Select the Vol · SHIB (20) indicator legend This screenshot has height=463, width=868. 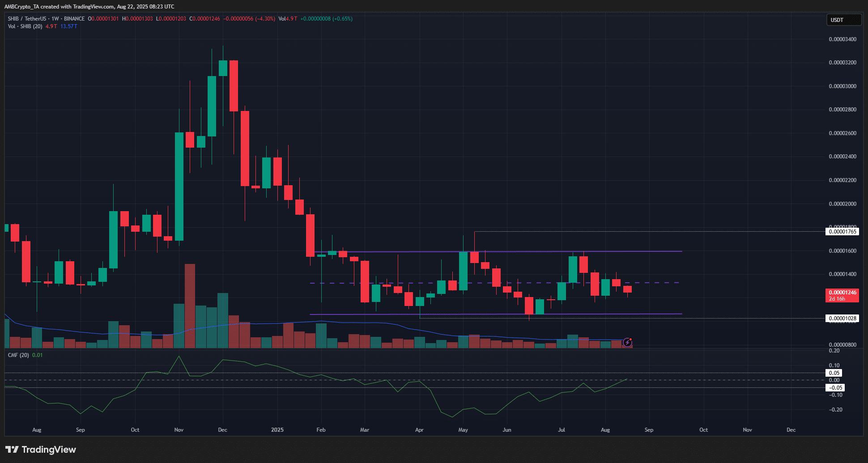(25, 26)
